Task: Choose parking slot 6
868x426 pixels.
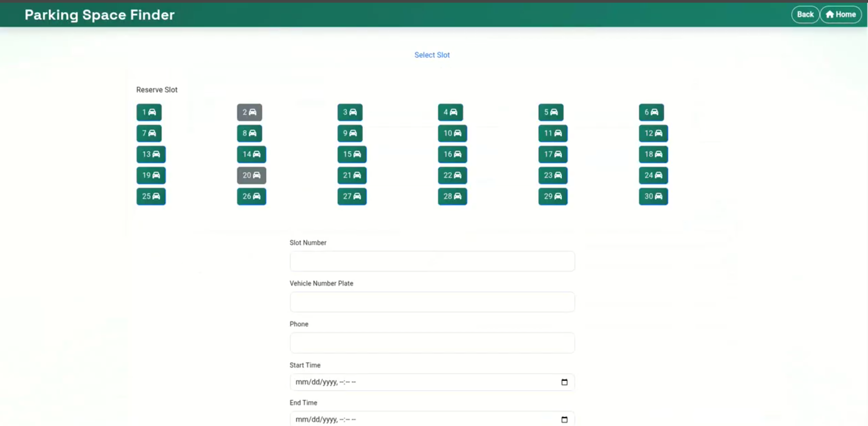Action: click(651, 112)
